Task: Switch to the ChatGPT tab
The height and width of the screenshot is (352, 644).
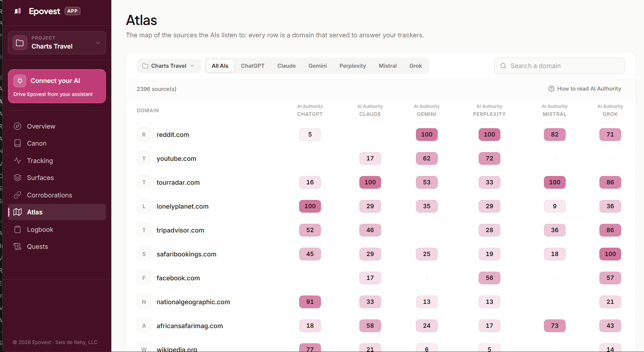Action: [x=253, y=66]
